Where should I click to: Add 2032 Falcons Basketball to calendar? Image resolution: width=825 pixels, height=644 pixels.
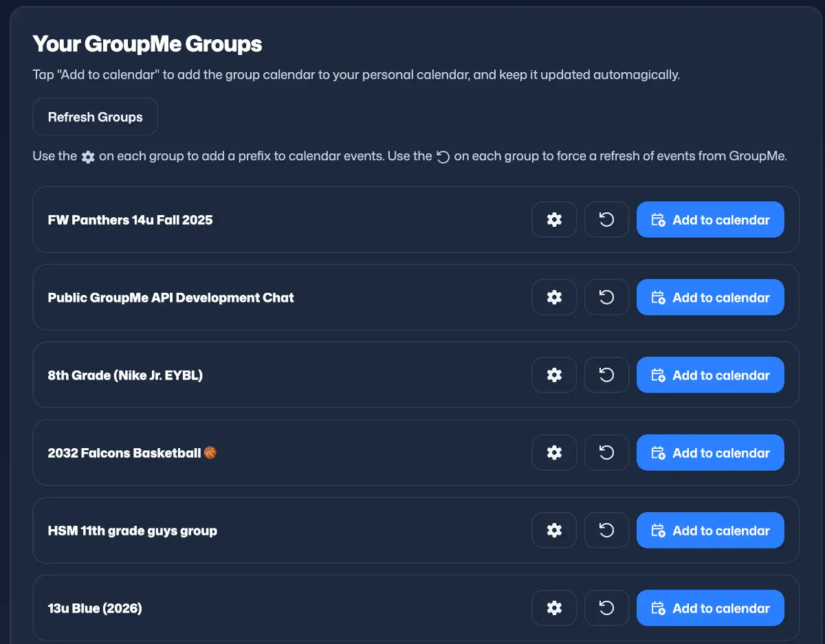(x=710, y=453)
